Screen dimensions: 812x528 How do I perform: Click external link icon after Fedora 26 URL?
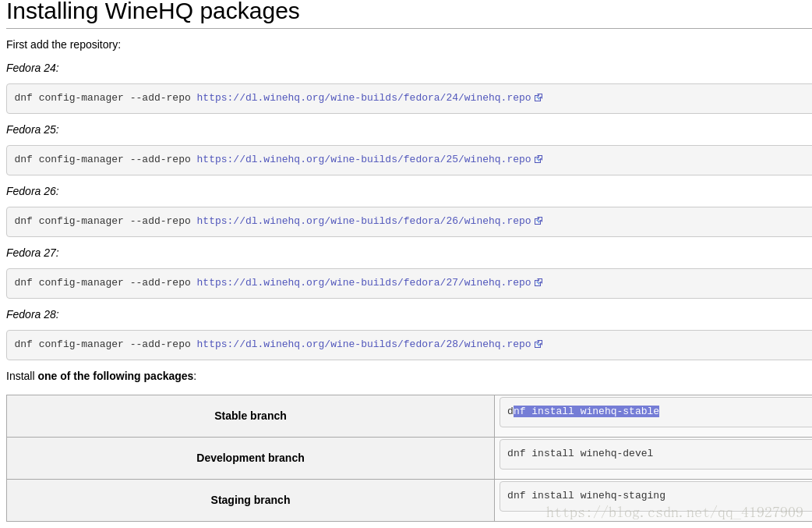tap(538, 221)
